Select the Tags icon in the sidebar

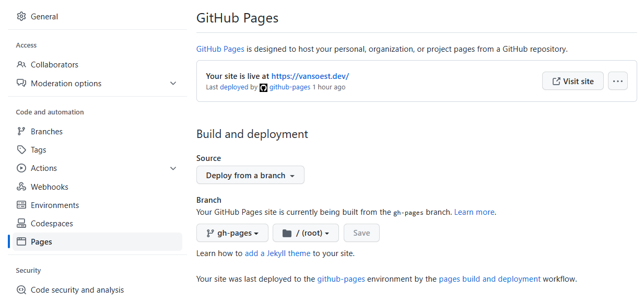pos(21,149)
